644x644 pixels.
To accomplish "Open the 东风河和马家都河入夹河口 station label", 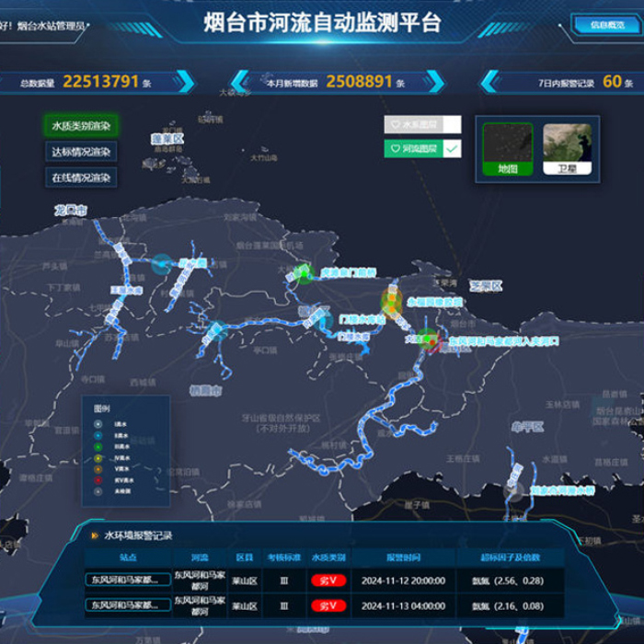I will 503,341.
